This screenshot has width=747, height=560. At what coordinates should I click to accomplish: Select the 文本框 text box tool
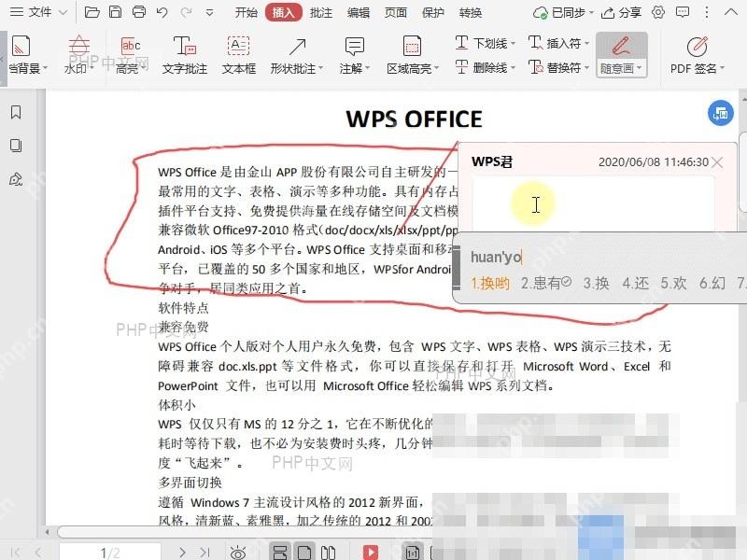click(239, 56)
